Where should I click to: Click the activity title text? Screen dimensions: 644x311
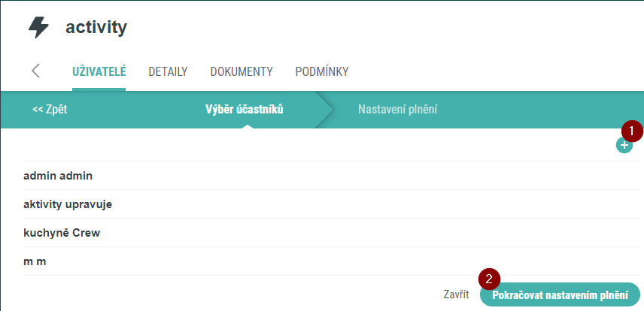(96, 28)
